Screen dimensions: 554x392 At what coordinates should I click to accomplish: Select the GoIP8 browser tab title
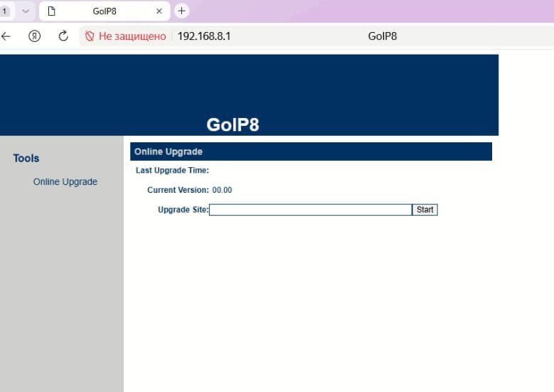tap(105, 11)
